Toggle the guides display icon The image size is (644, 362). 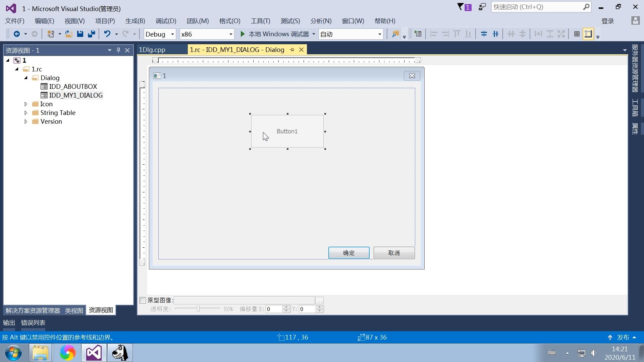tap(588, 34)
